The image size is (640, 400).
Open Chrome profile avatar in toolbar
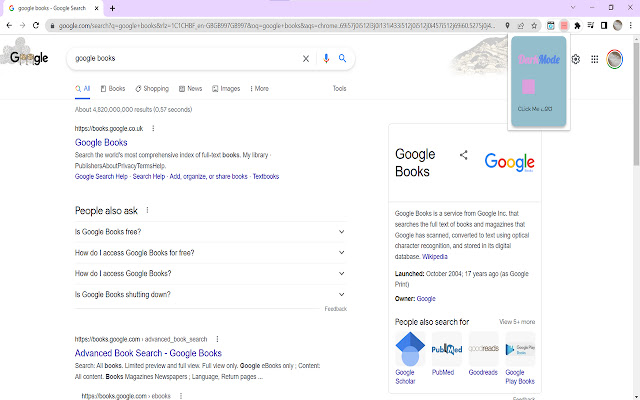pyautogui.click(x=618, y=25)
